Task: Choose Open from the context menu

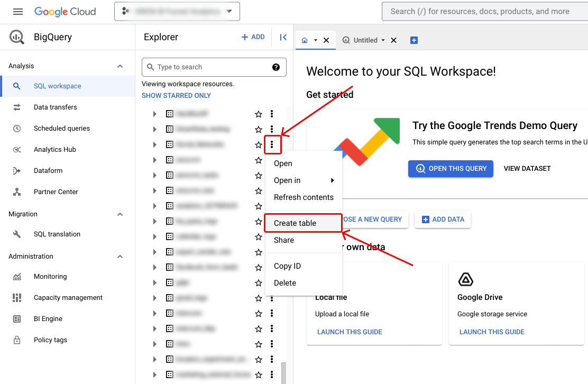Action: 304,163
